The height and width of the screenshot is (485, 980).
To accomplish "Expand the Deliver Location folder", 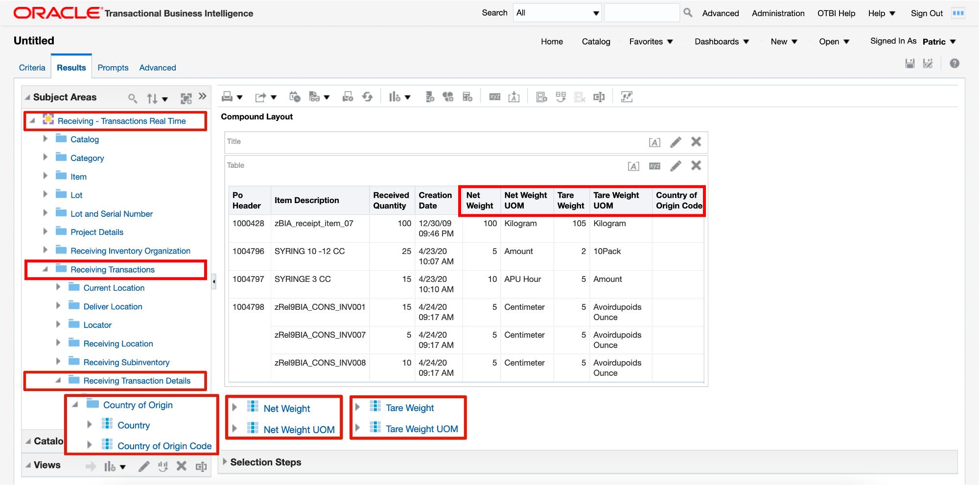I will pyautogui.click(x=58, y=306).
